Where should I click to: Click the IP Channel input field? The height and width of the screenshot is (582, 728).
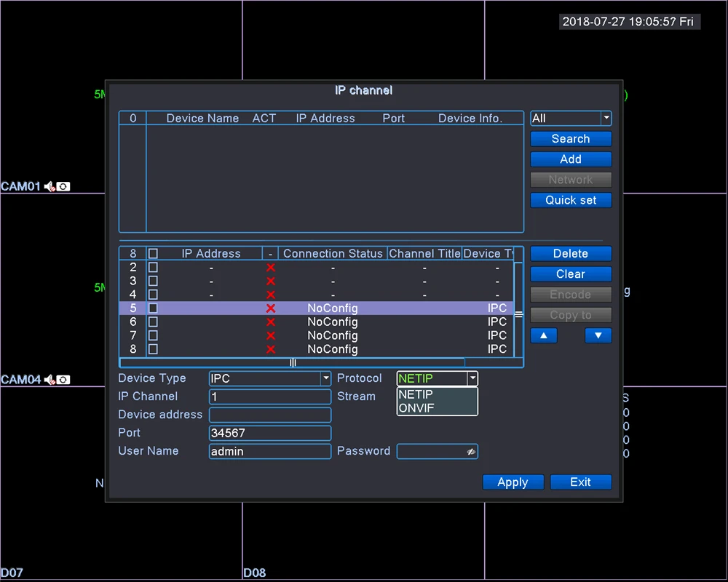pyautogui.click(x=270, y=396)
